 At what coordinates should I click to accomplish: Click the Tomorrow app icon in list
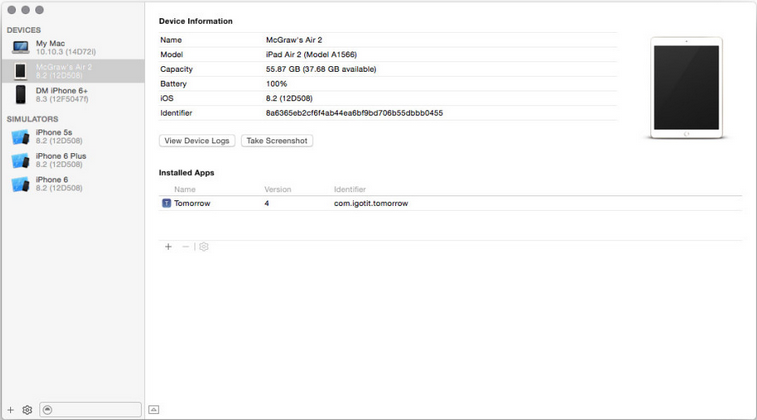166,203
